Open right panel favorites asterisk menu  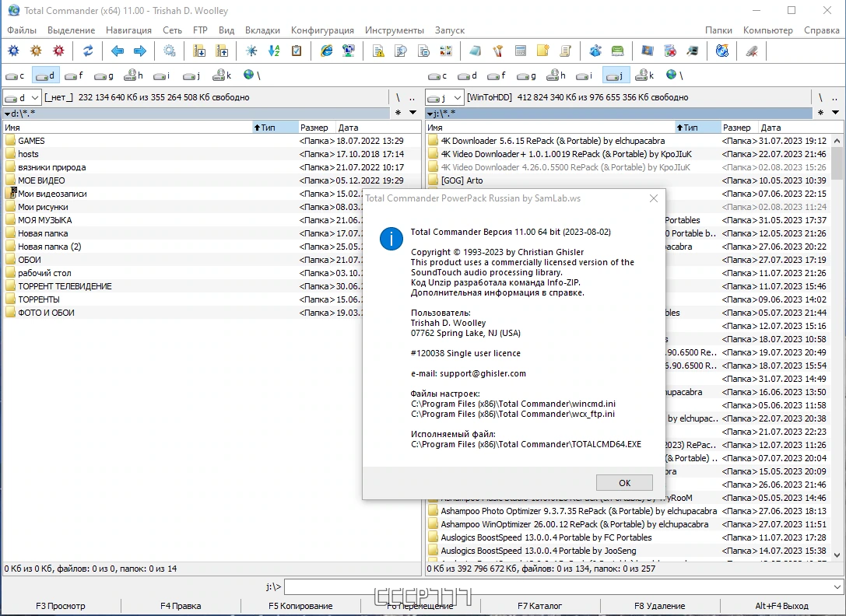point(820,113)
